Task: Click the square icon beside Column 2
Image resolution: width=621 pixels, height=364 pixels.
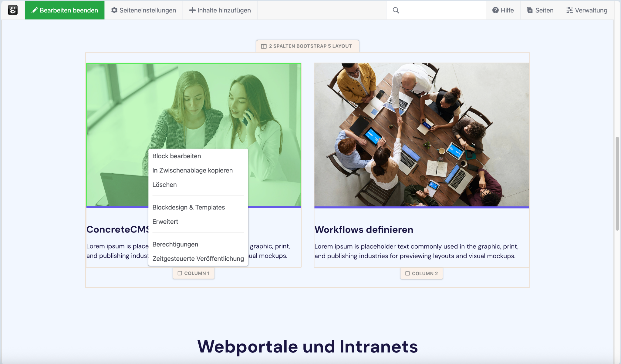Action: click(407, 273)
